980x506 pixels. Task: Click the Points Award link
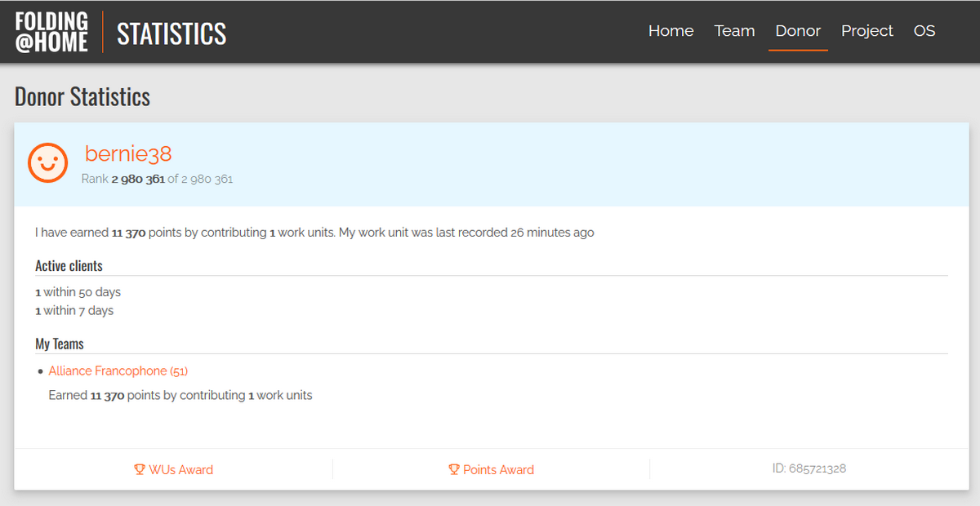pos(491,469)
